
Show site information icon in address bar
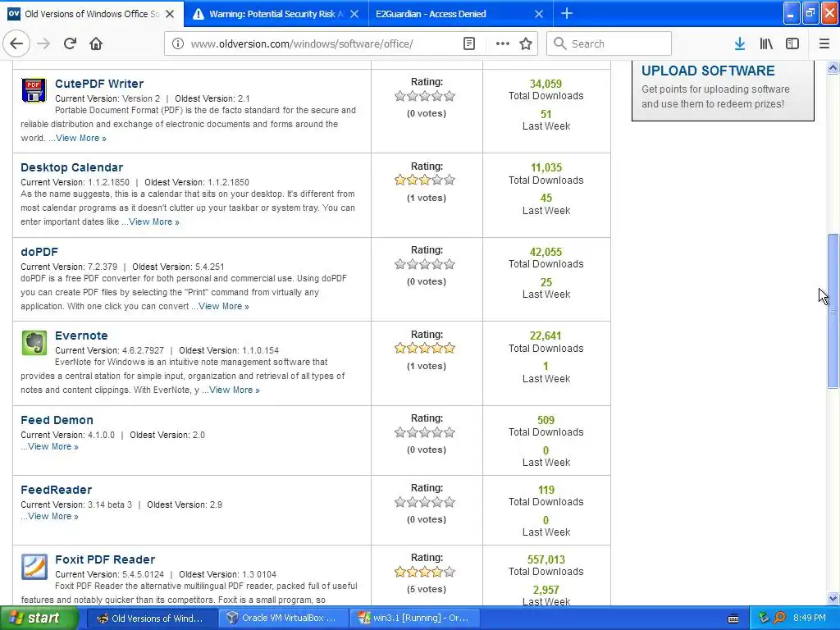click(178, 44)
